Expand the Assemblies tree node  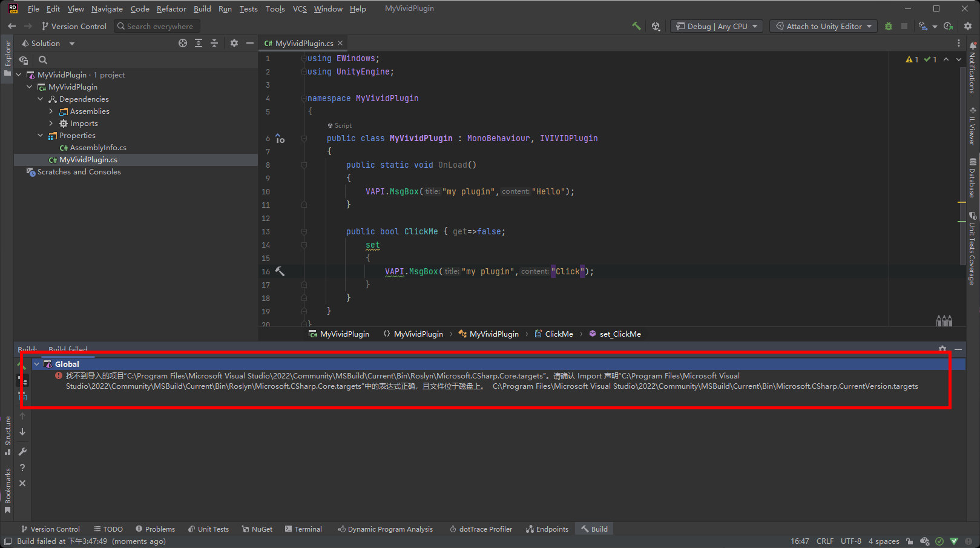(51, 111)
